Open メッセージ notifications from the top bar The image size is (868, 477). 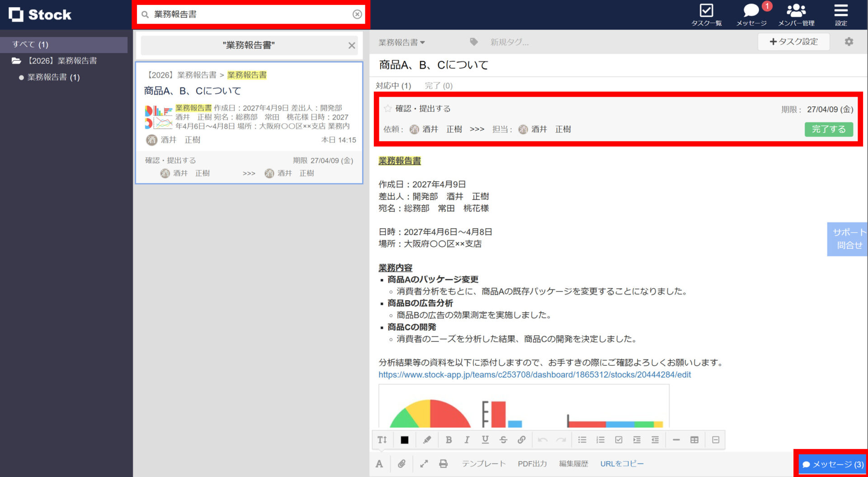point(750,14)
